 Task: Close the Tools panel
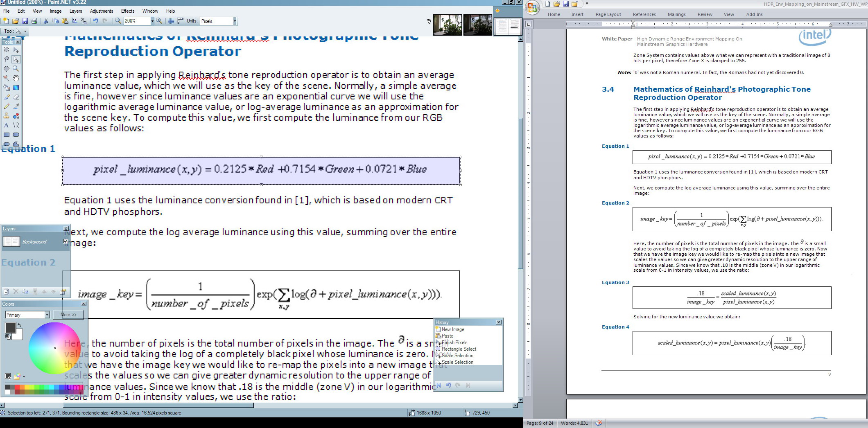point(18,42)
